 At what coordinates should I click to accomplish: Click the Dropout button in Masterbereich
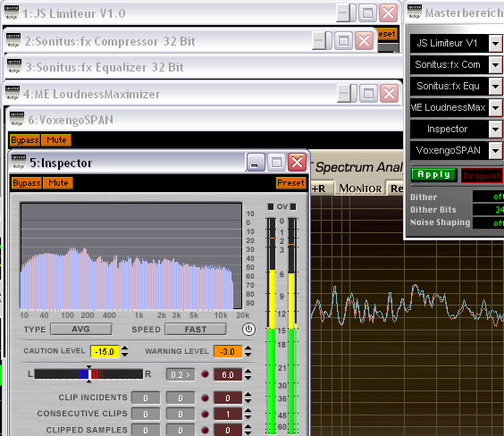pyautogui.click(x=482, y=175)
